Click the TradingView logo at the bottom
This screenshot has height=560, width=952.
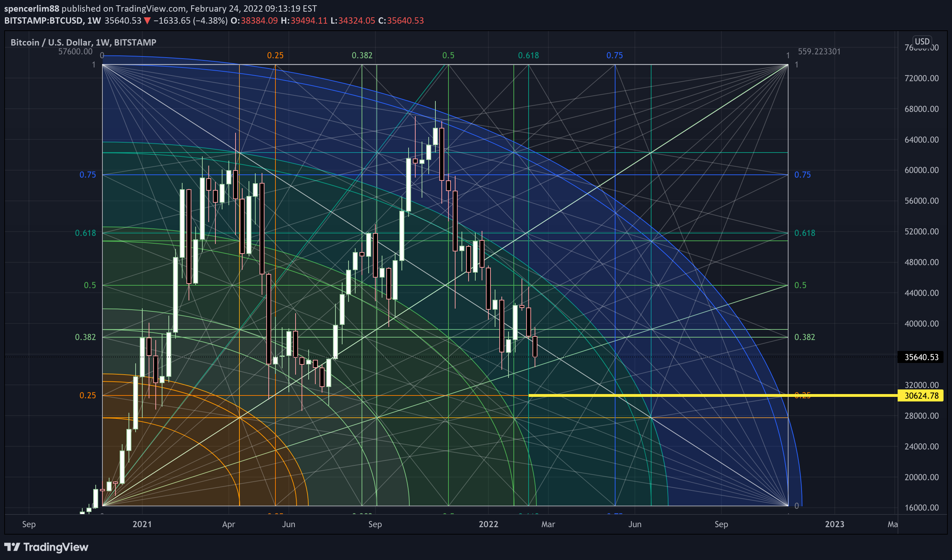[46, 547]
